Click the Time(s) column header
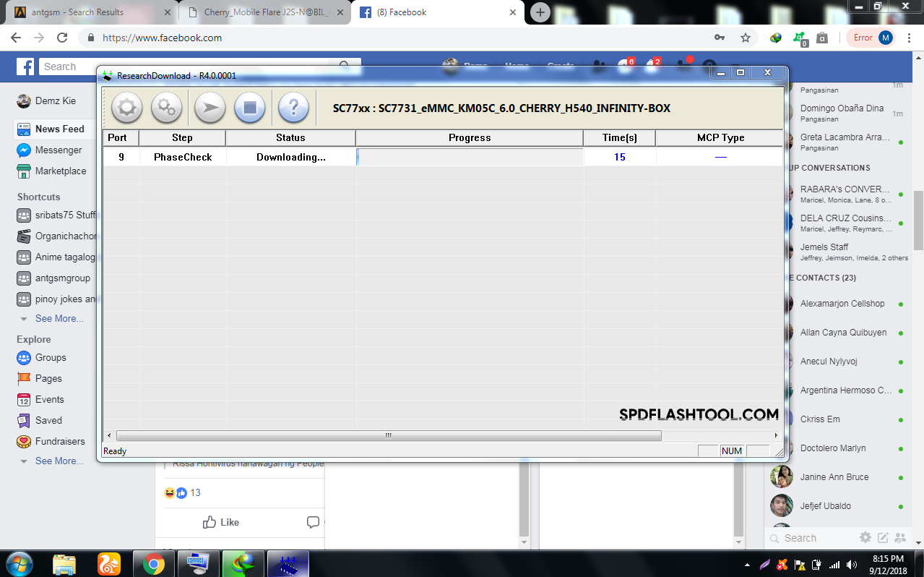Screen dimensions: 924x577 click(620, 137)
